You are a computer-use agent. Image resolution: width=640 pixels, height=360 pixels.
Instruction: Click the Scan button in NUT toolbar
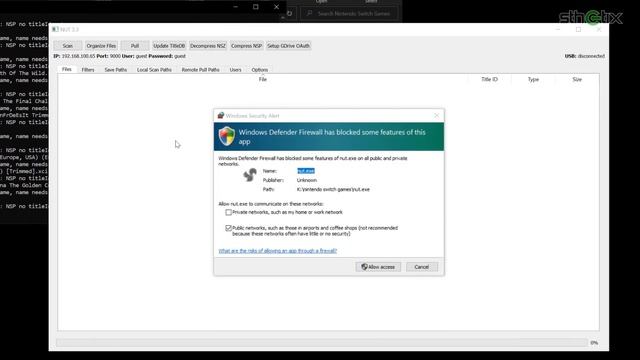tap(67, 46)
